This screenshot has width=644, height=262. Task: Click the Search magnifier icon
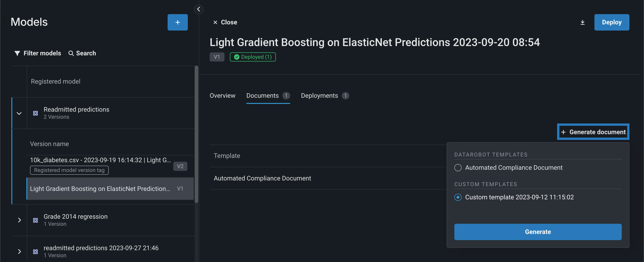click(x=71, y=53)
